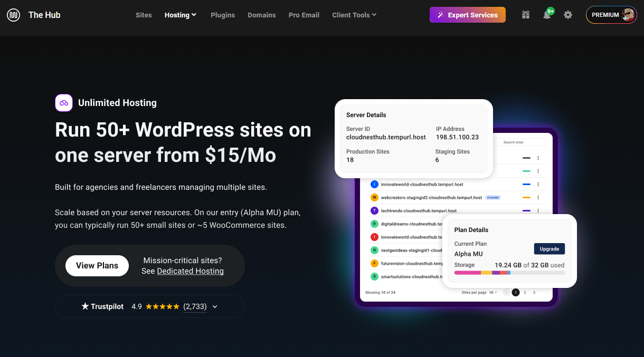The width and height of the screenshot is (644, 357).
Task: Click the Staging Sites value 6
Action: [x=437, y=160]
